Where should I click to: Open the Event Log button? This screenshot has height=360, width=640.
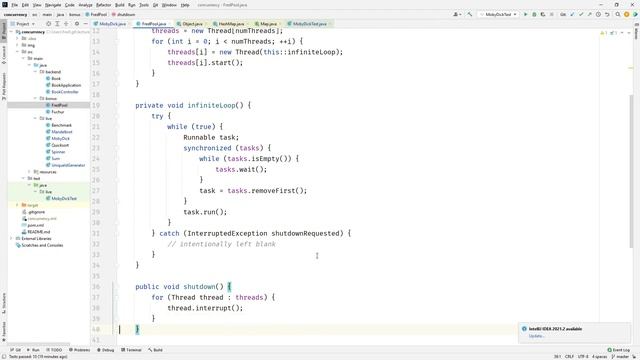click(x=619, y=350)
